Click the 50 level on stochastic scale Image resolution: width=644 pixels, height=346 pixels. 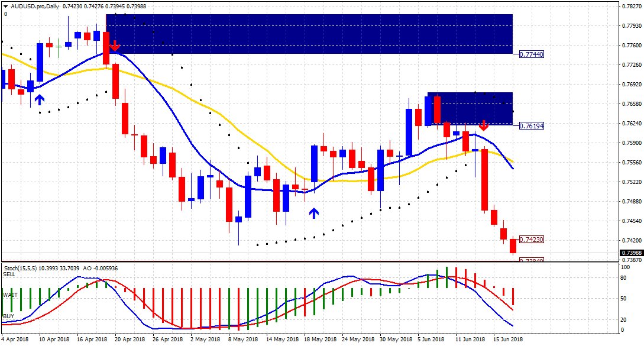coord(623,298)
